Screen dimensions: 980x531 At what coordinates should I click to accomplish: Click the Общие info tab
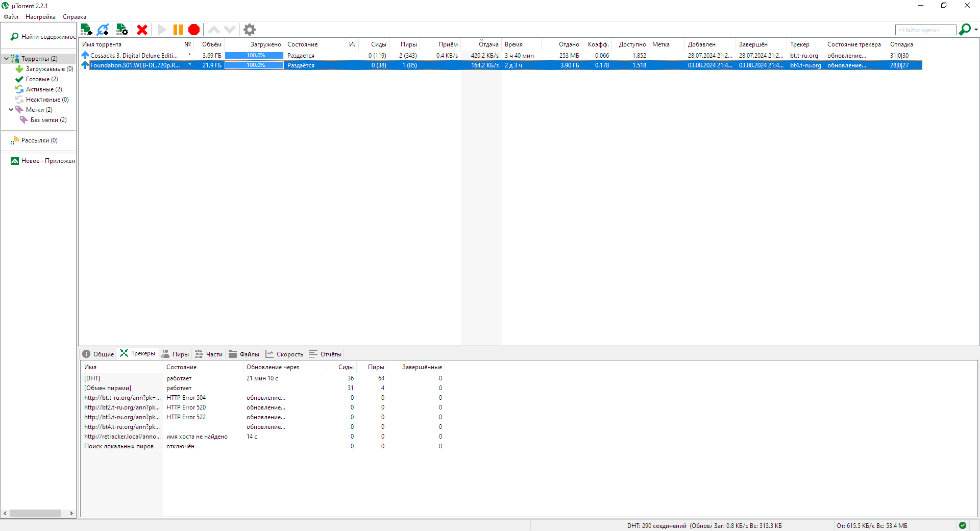tap(99, 354)
